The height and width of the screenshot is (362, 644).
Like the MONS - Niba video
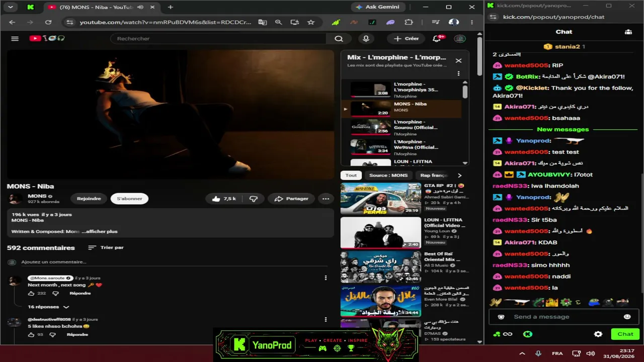click(x=224, y=199)
